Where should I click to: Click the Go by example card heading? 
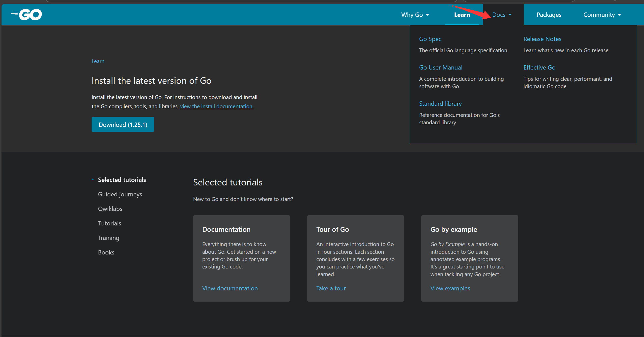point(453,230)
